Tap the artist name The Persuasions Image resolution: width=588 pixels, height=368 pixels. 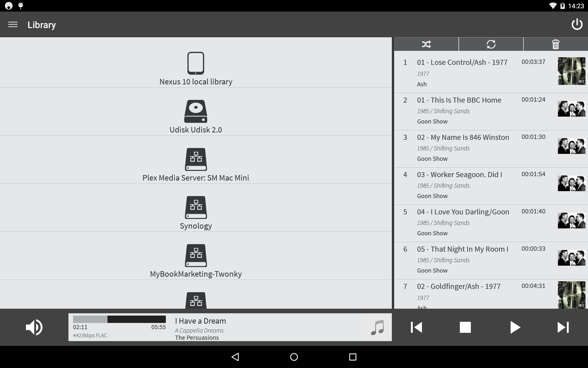pos(197,338)
